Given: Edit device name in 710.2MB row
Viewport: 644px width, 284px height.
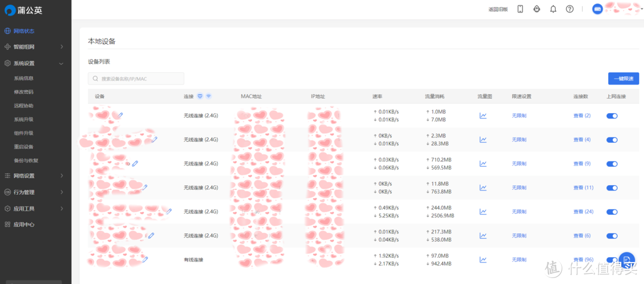Looking at the screenshot, I should click(135, 164).
